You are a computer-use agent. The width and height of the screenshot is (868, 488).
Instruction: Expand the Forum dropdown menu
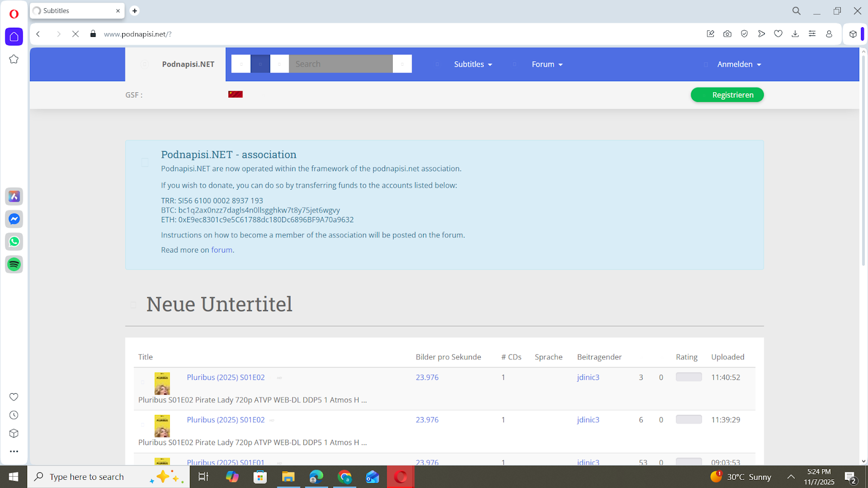547,64
